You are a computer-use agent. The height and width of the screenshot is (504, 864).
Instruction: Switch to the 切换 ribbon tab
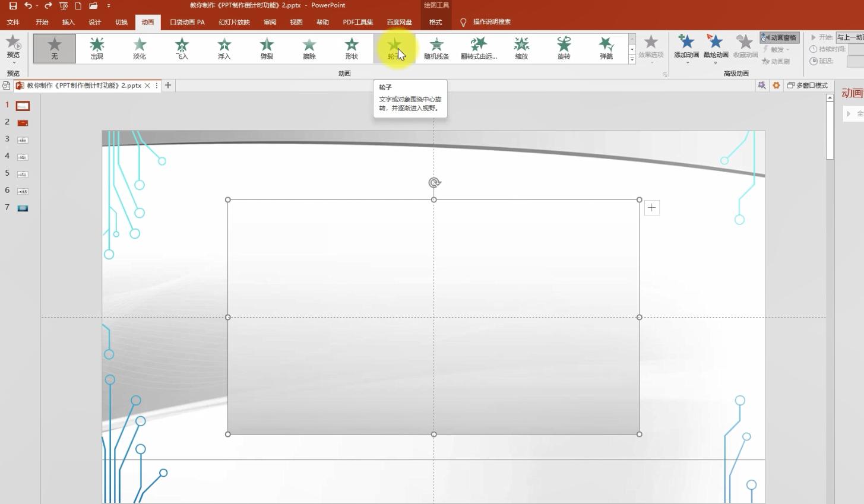[x=121, y=22]
